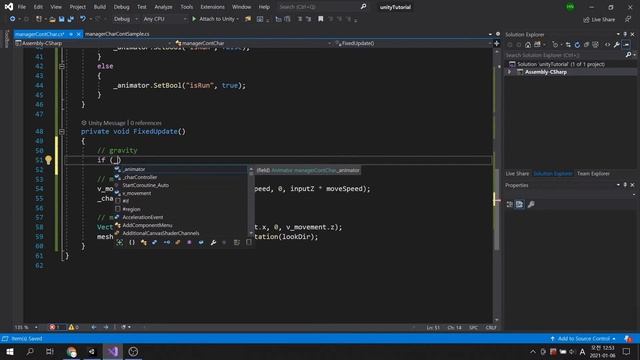Open the Extensions menu
Image resolution: width=640 pixels, height=360 pixels.
point(212,7)
